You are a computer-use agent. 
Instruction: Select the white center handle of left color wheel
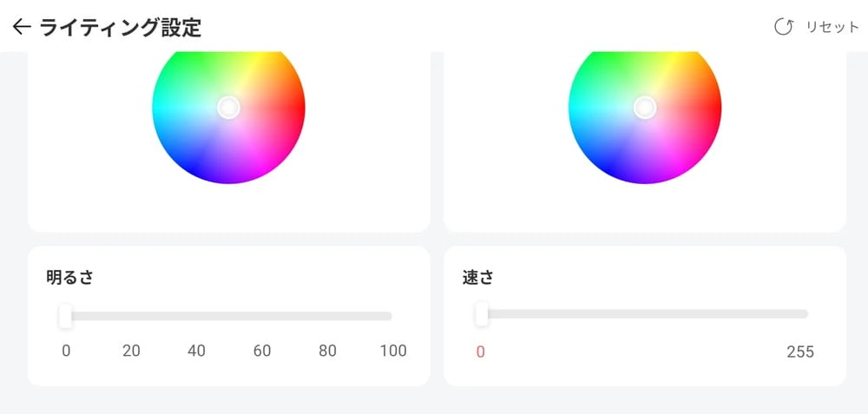(x=228, y=107)
